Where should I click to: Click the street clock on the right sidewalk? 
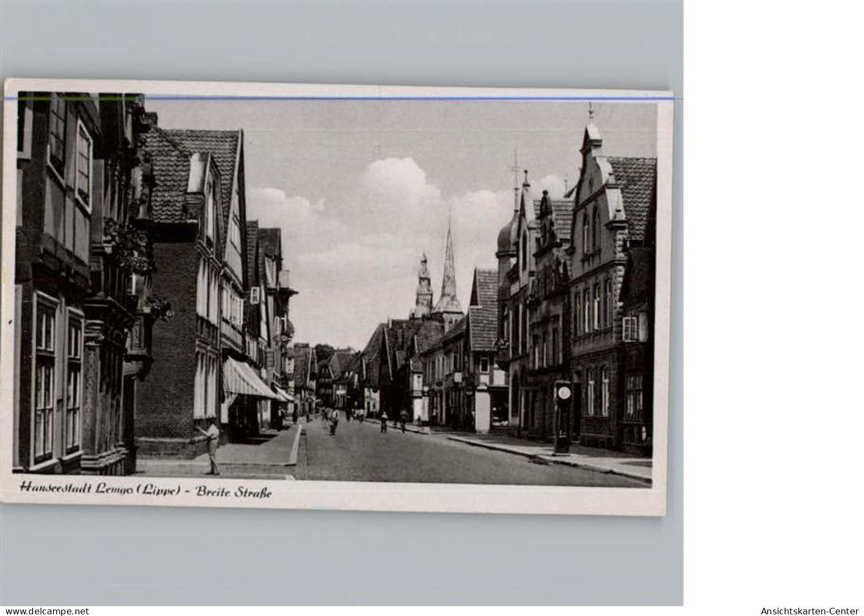click(563, 415)
